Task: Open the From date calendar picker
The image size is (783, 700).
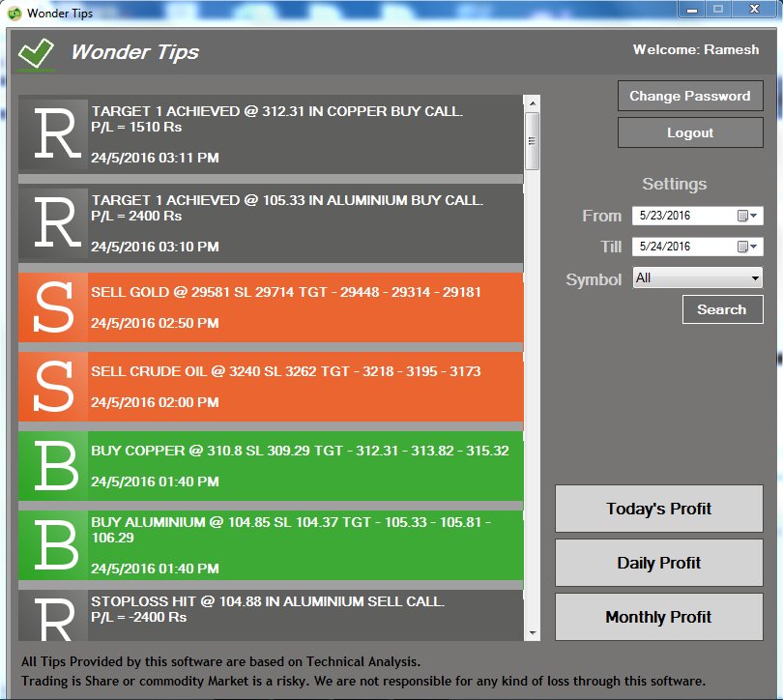Action: pos(747,216)
